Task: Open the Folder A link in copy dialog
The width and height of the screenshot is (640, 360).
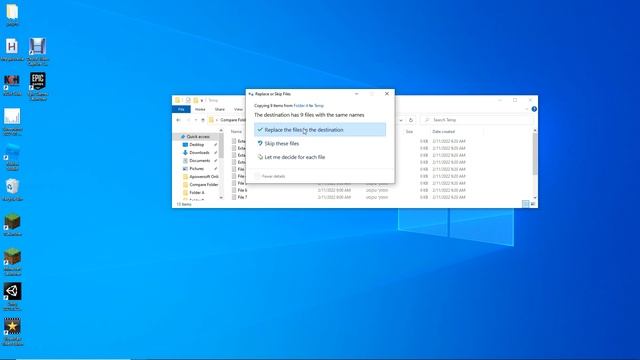Action: pos(301,106)
